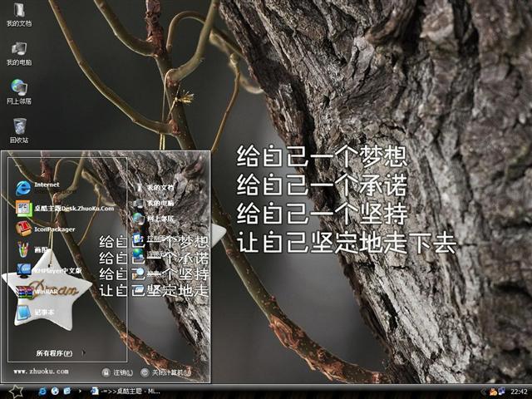Open the 回收站 recycle bin icon
532x399 pixels.
coord(19,131)
